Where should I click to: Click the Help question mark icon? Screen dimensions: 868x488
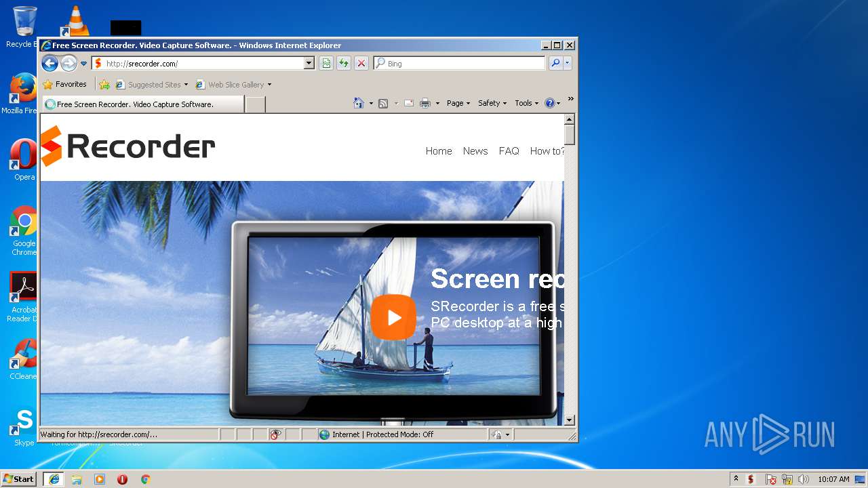pyautogui.click(x=550, y=103)
